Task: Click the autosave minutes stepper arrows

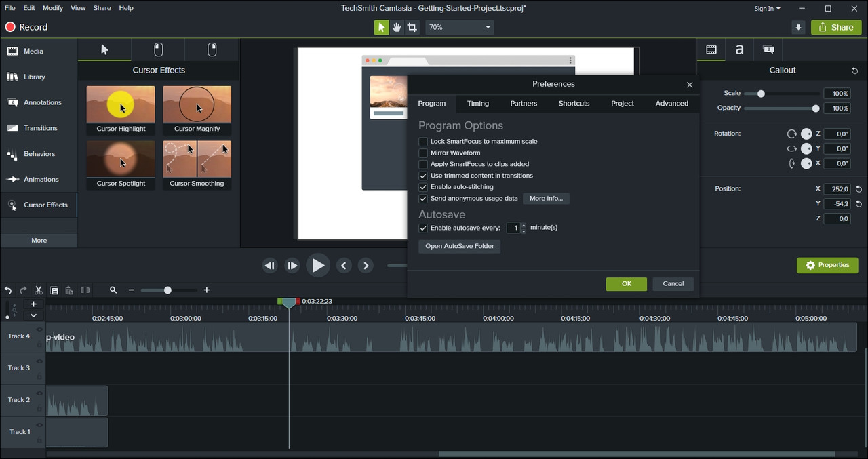Action: (x=523, y=228)
